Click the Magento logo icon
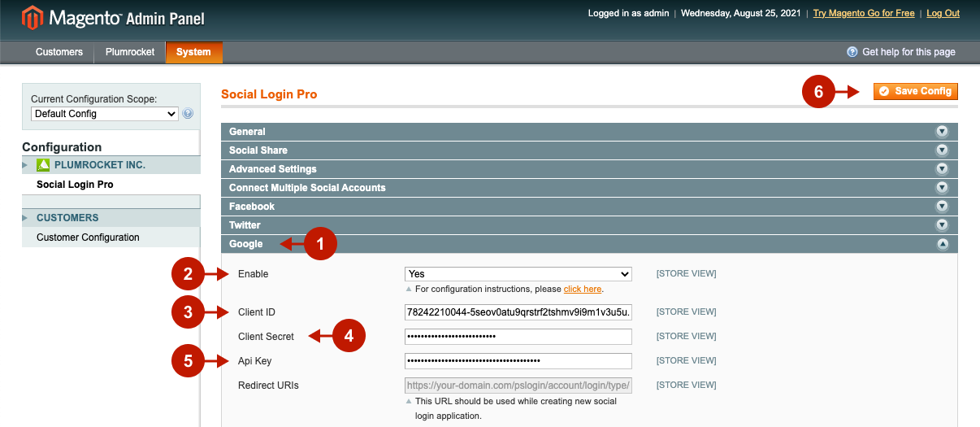This screenshot has width=980, height=427. click(x=32, y=17)
